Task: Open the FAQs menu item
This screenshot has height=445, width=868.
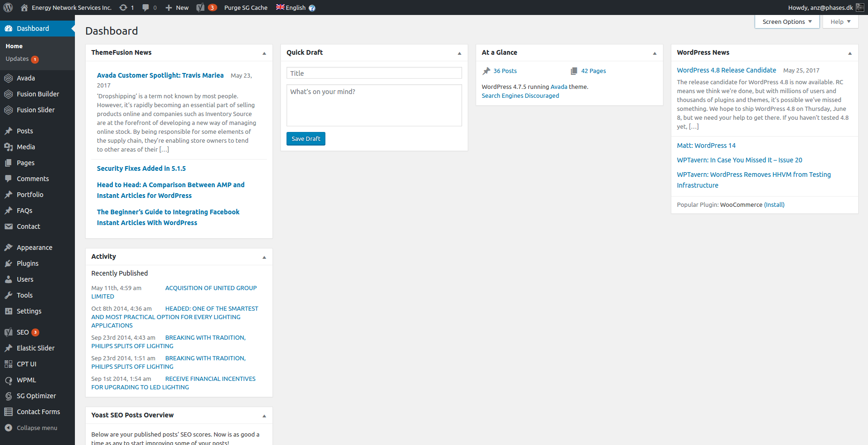Action: (x=37, y=211)
